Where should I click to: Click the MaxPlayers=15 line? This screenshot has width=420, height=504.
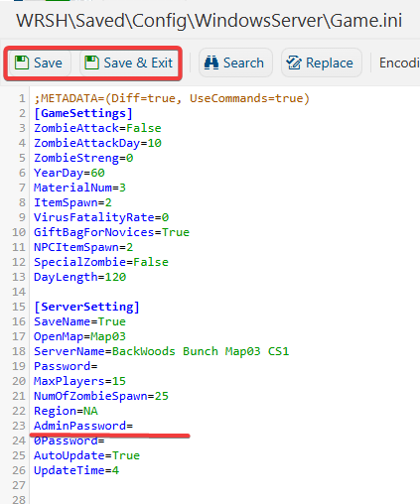coord(79,381)
